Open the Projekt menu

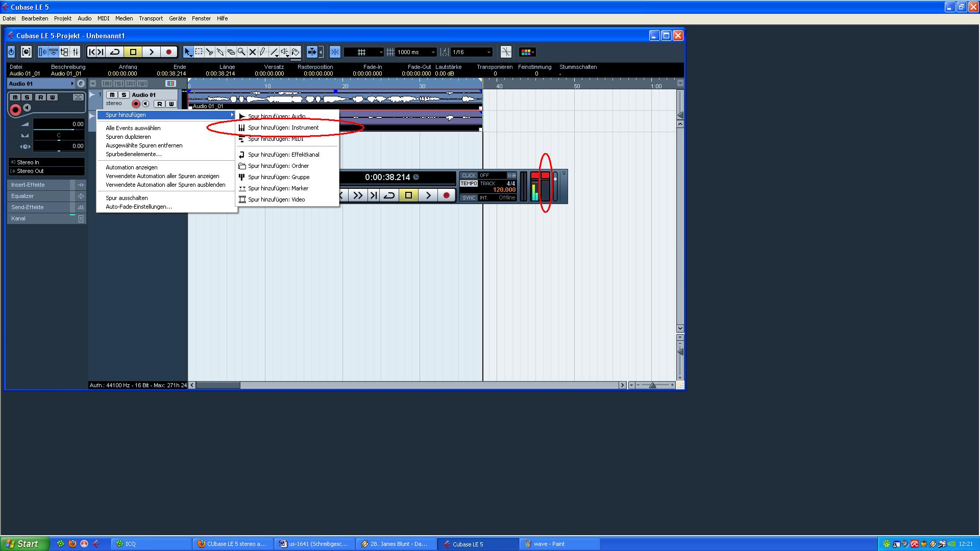coord(63,18)
